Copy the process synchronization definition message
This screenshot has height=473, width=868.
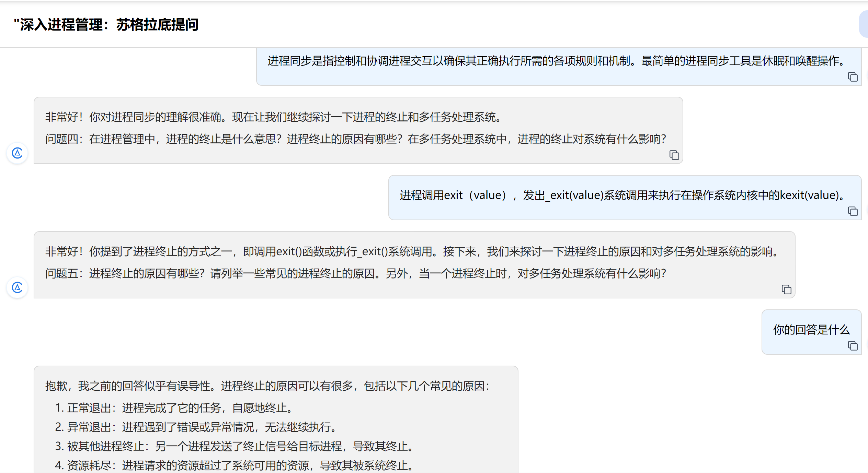[853, 77]
